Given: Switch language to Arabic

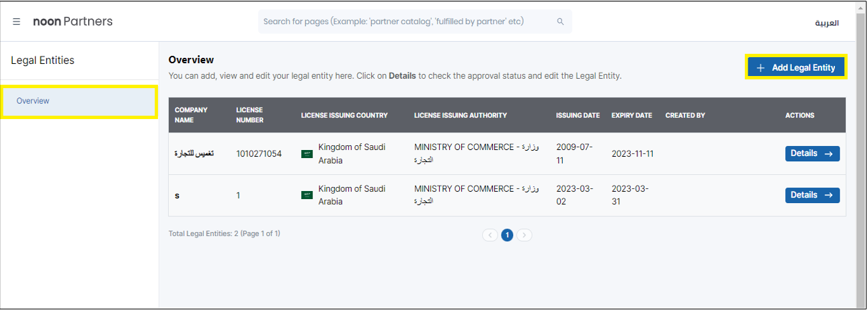Looking at the screenshot, I should (826, 22).
